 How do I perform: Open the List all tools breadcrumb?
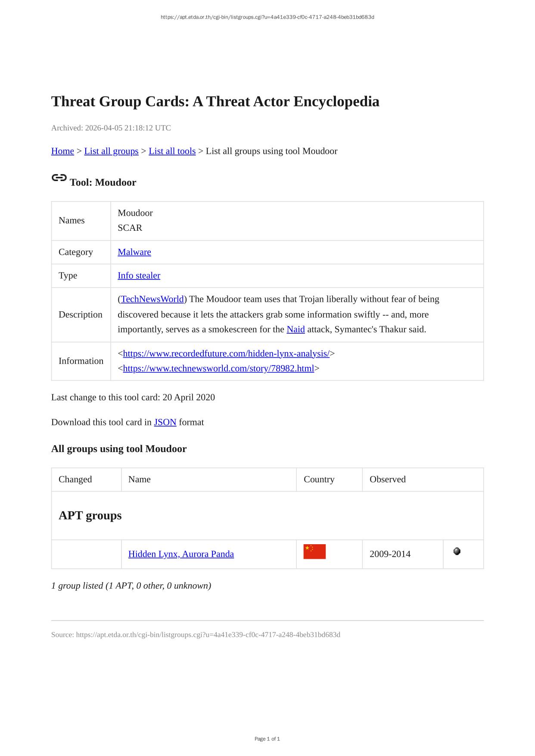pos(172,151)
